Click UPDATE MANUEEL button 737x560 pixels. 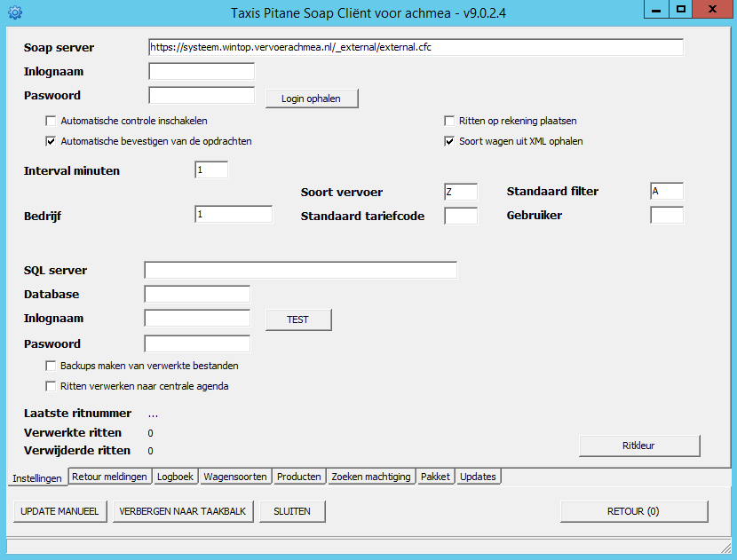pos(60,511)
